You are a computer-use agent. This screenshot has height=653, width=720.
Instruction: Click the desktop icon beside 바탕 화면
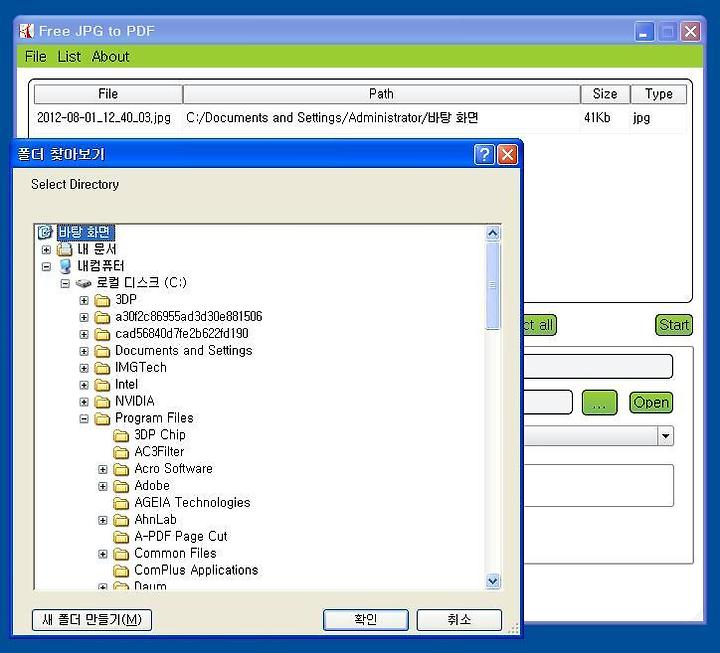[x=45, y=232]
